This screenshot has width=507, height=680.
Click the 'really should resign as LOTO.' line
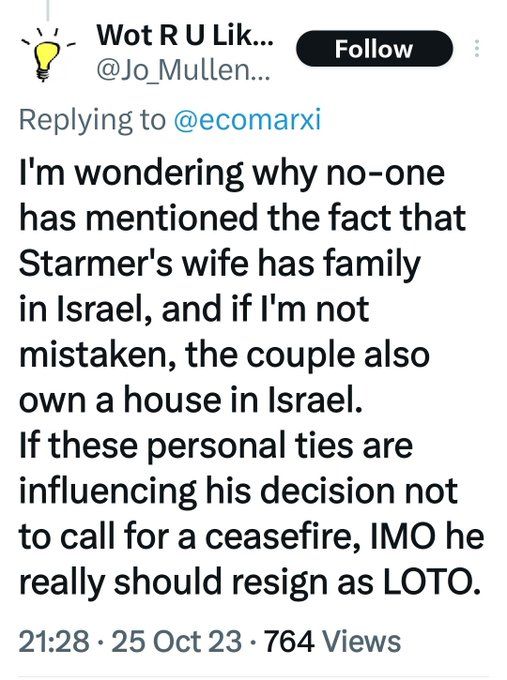click(250, 583)
